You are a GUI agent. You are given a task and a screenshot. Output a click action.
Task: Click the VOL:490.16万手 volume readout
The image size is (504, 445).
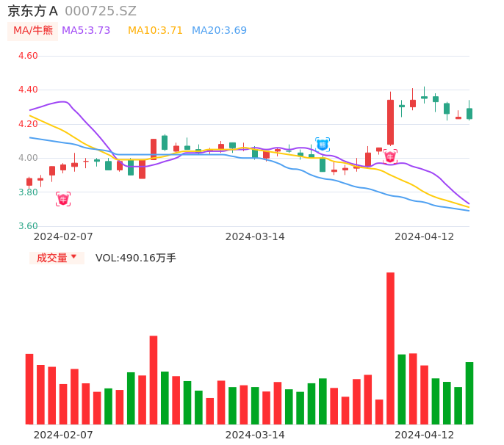coord(136,258)
